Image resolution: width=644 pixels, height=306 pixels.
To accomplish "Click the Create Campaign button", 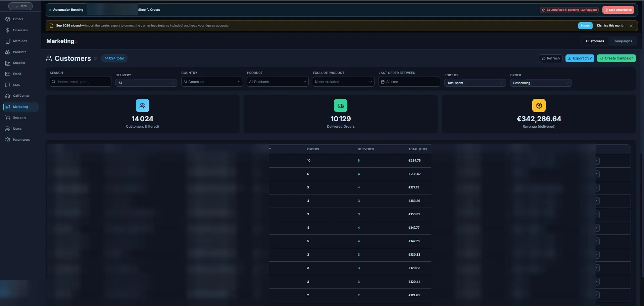I will [x=616, y=58].
